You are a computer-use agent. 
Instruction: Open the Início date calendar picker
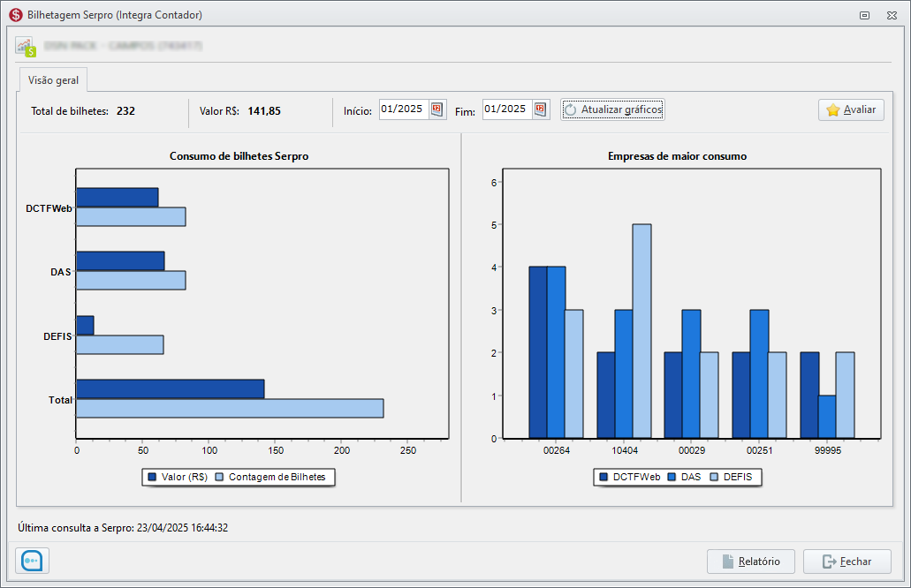pyautogui.click(x=437, y=109)
